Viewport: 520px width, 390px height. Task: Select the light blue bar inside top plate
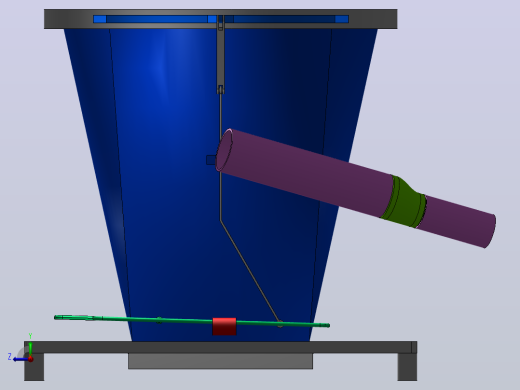[x=221, y=19]
